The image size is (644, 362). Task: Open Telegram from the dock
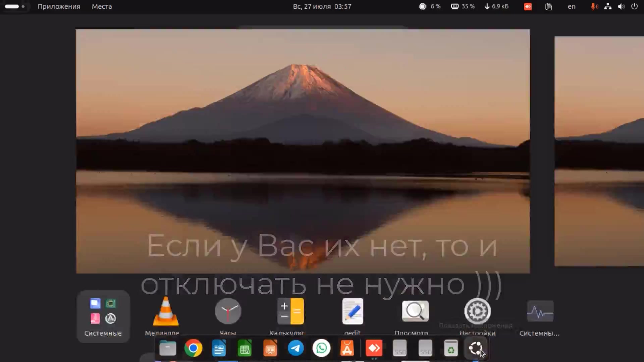(x=296, y=348)
